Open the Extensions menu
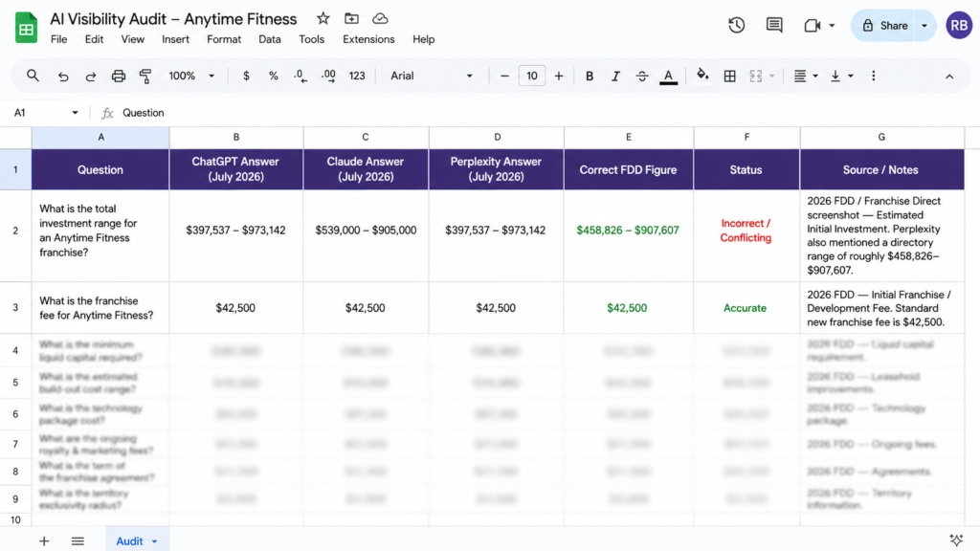The image size is (980, 551). point(368,39)
